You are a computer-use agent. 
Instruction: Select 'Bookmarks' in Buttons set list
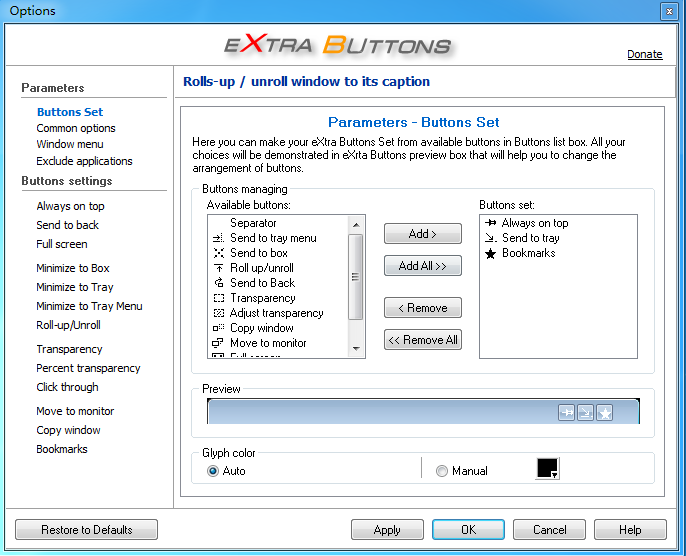pyautogui.click(x=558, y=253)
